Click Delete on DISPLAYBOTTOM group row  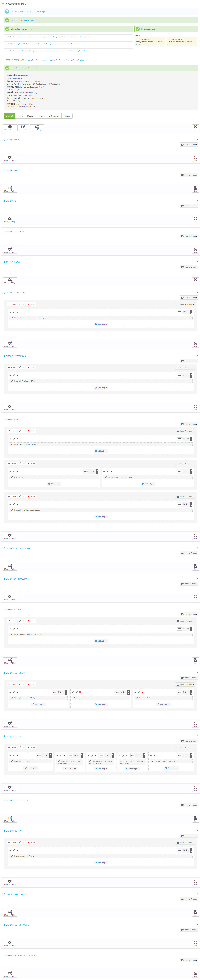pyautogui.click(x=31, y=621)
